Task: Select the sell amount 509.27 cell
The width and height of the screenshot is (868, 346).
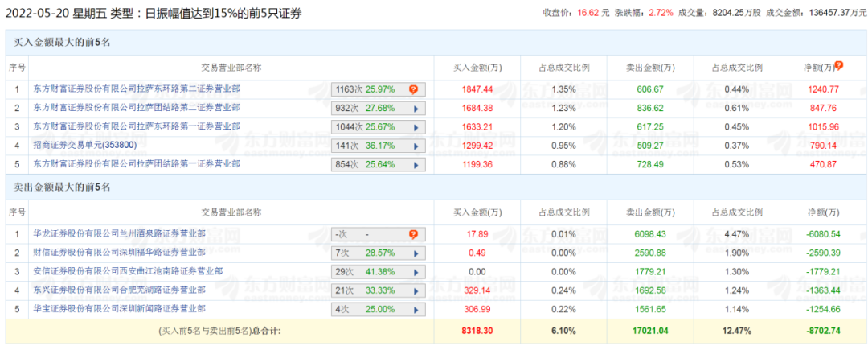Action: click(650, 146)
